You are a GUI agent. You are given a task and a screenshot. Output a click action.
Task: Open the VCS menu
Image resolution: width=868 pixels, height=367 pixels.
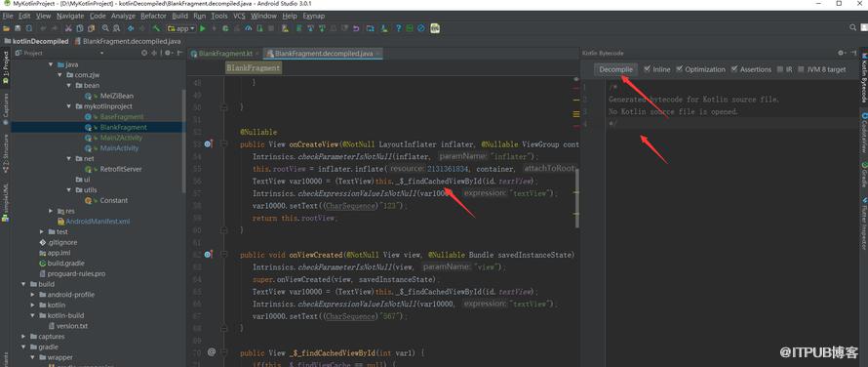click(x=239, y=16)
